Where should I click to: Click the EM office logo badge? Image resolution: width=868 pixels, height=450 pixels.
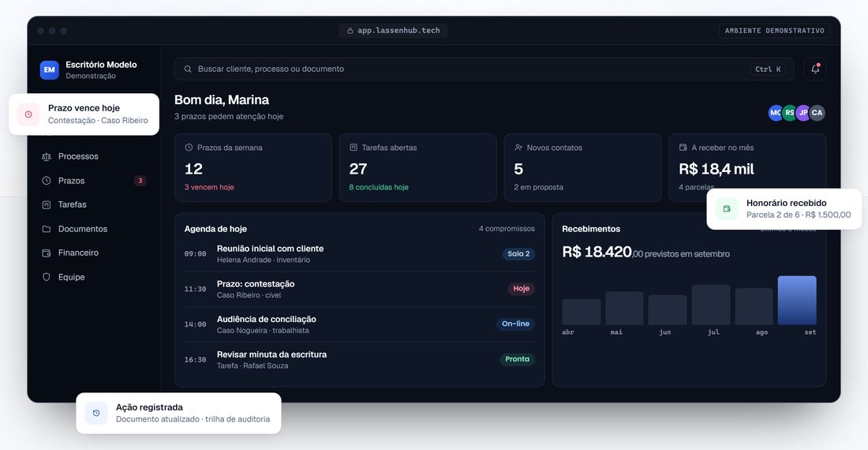[x=49, y=69]
